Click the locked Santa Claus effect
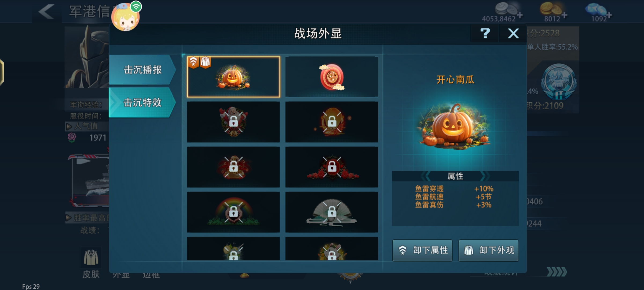Image resolution: width=644 pixels, height=290 pixels. (233, 122)
